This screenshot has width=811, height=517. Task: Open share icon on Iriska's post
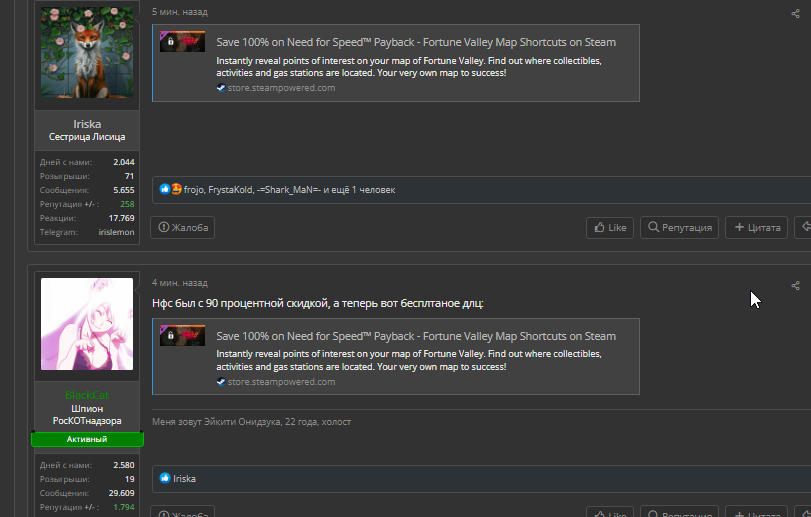pyautogui.click(x=795, y=14)
